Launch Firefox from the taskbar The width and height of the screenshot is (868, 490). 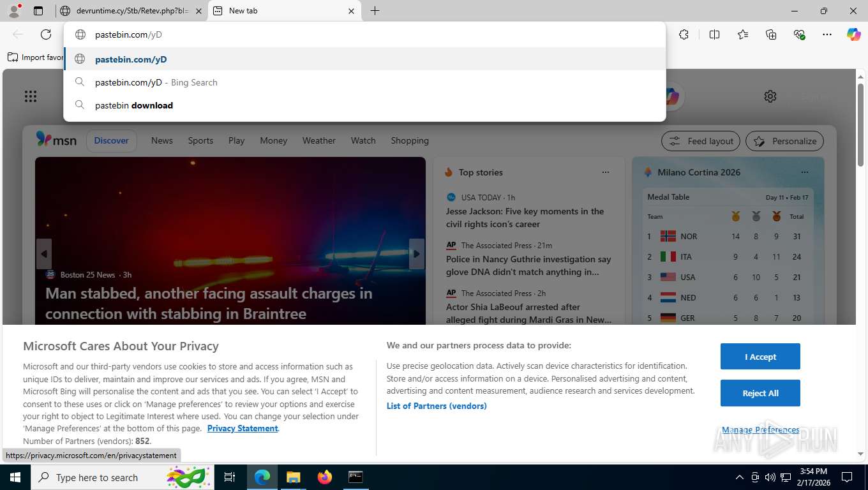point(325,477)
